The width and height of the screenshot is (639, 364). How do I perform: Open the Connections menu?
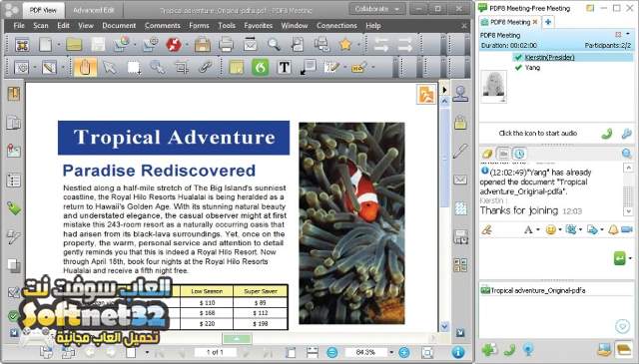(336, 26)
